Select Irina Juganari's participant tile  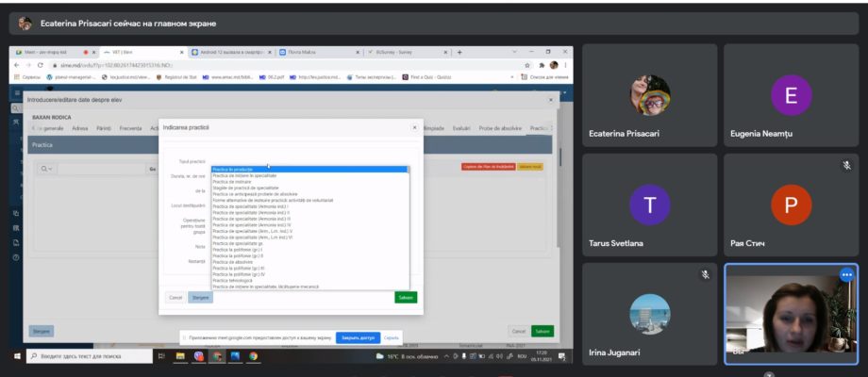point(649,314)
